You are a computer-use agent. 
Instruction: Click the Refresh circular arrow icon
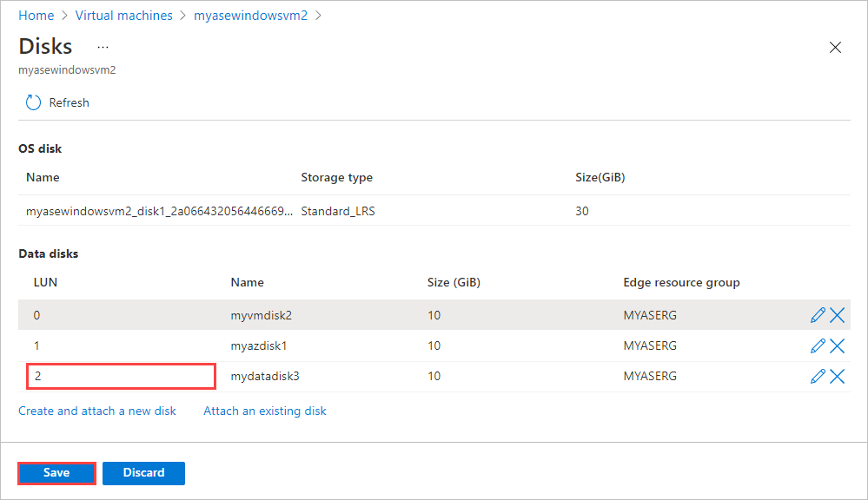coord(33,102)
